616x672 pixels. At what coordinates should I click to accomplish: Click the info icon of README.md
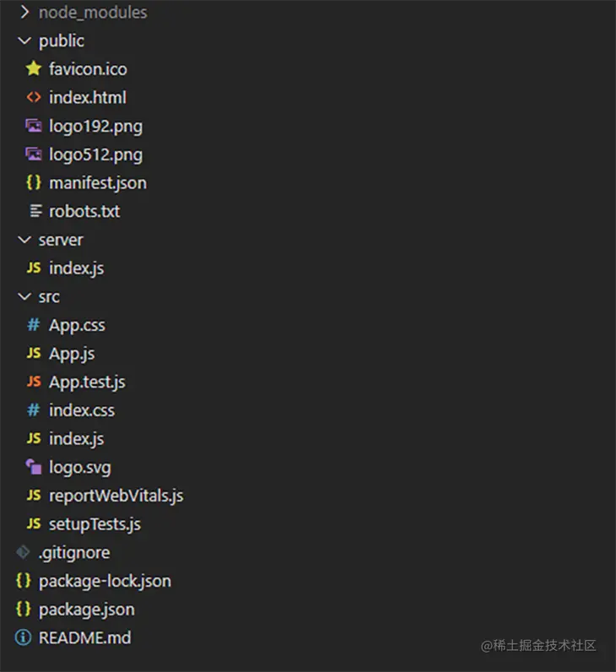coord(23,637)
